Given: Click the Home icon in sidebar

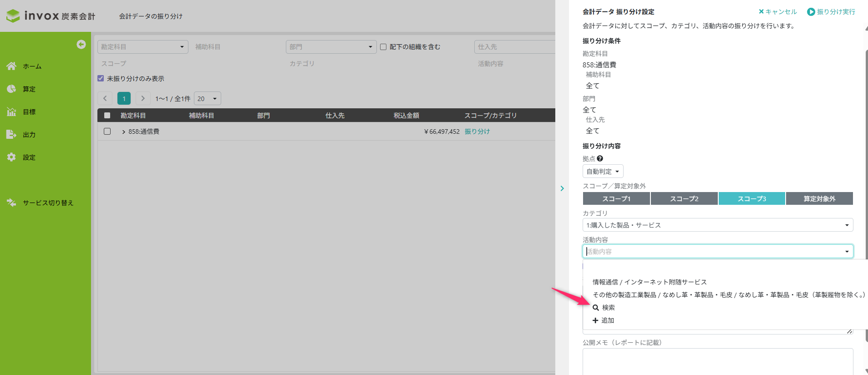Looking at the screenshot, I should click(x=11, y=66).
